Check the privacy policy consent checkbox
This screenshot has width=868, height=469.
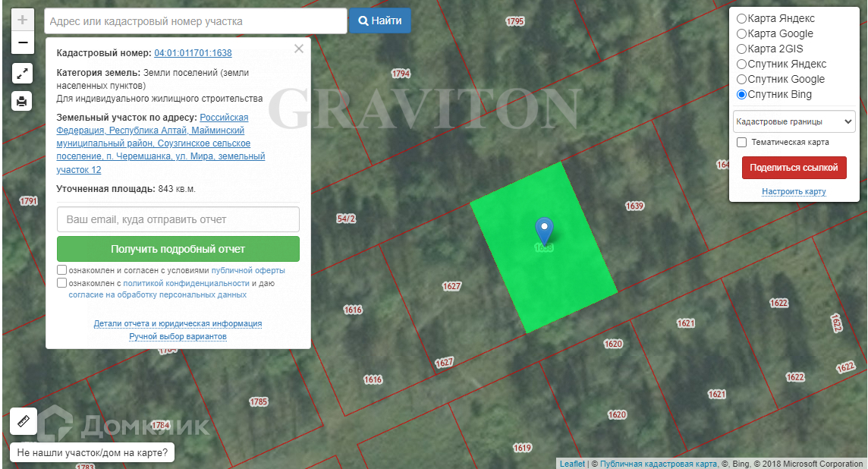[62, 283]
